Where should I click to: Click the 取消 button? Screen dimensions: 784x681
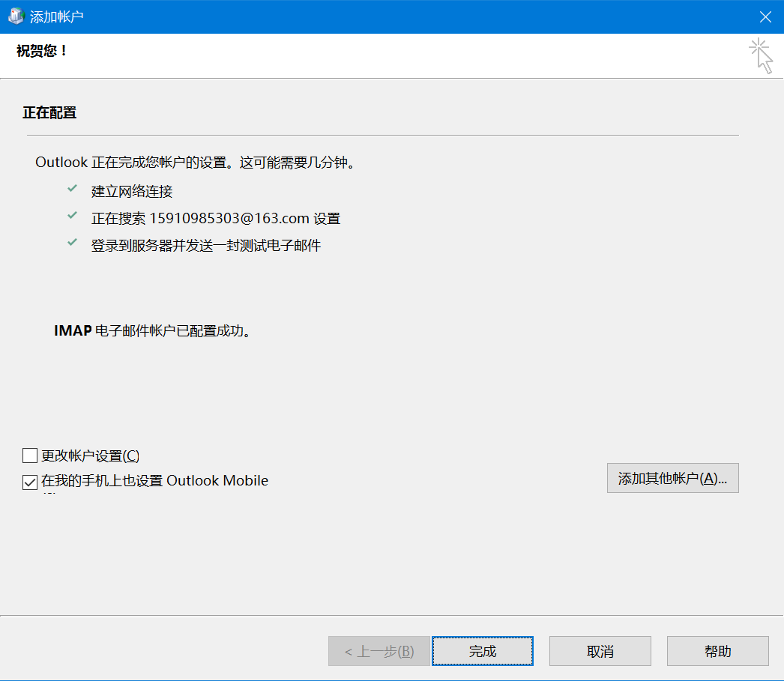click(x=600, y=651)
